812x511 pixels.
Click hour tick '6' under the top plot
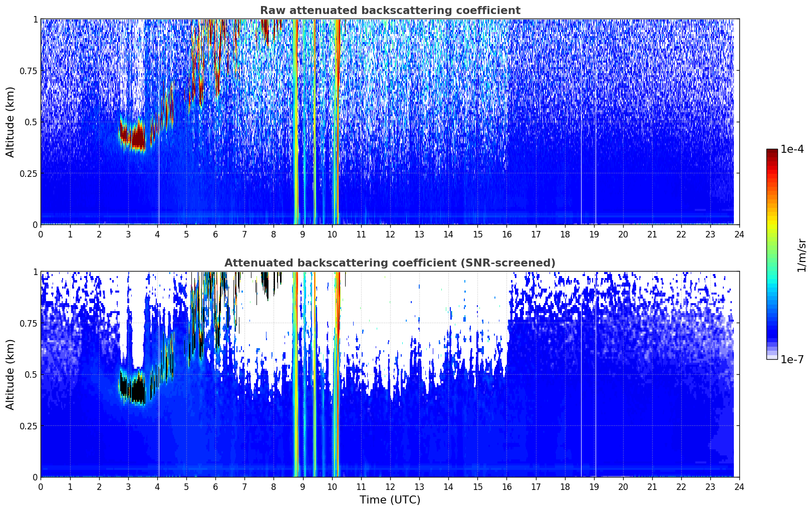point(215,234)
